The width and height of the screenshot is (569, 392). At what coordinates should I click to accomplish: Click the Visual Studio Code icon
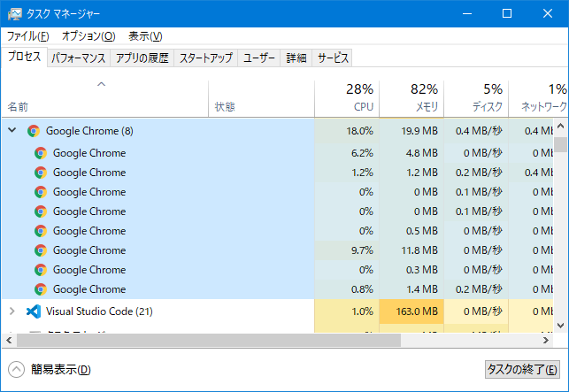(x=34, y=311)
